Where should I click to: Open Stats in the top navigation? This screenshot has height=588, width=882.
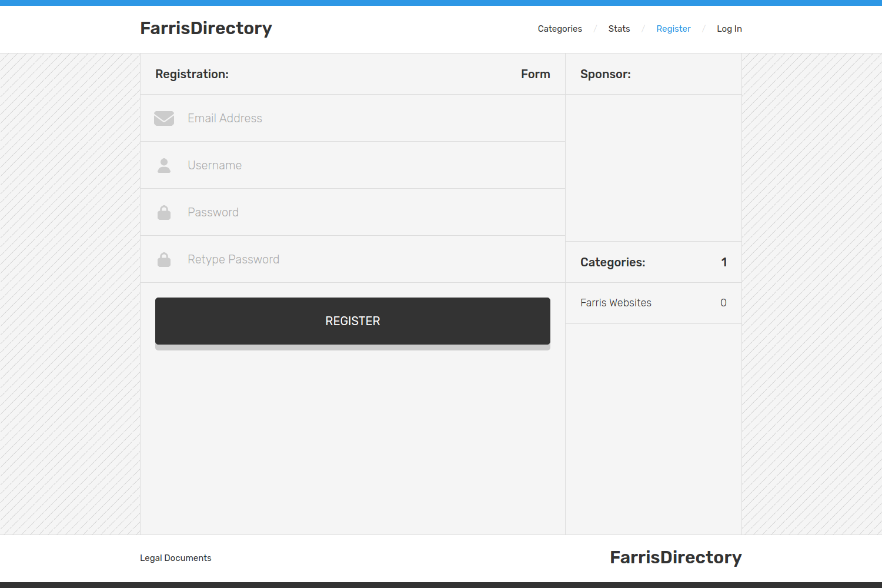pyautogui.click(x=619, y=29)
